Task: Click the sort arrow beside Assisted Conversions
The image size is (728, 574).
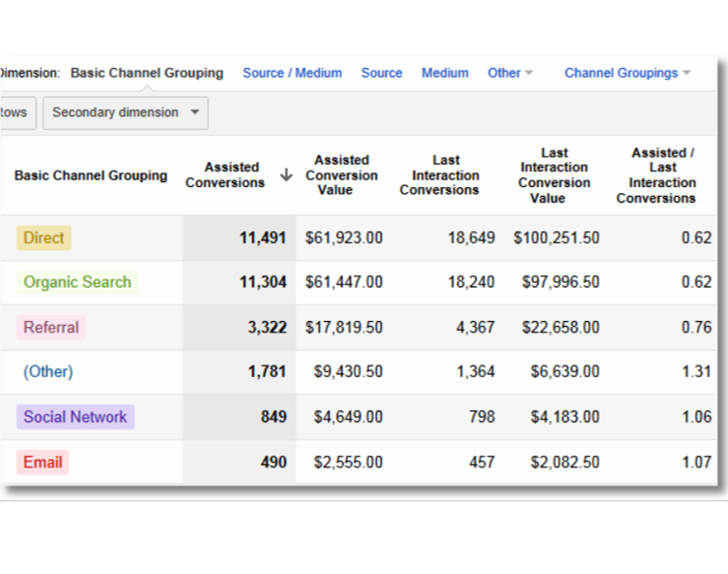Action: pos(286,175)
